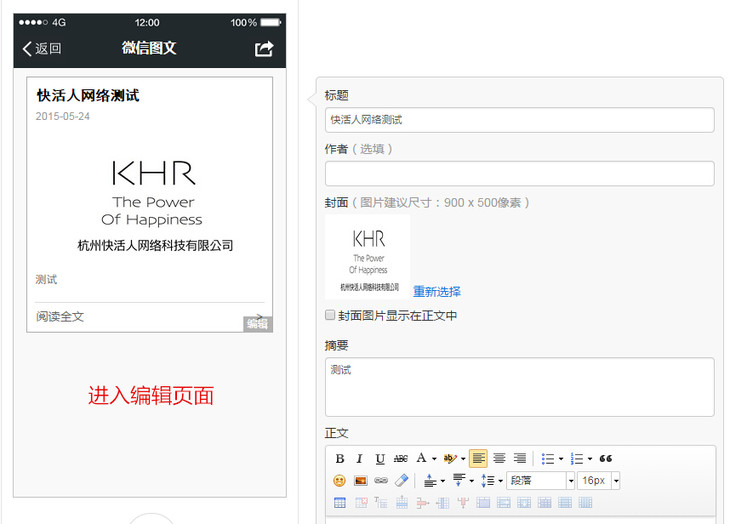
Task: Apply font color with the A icon
Action: coord(421,458)
